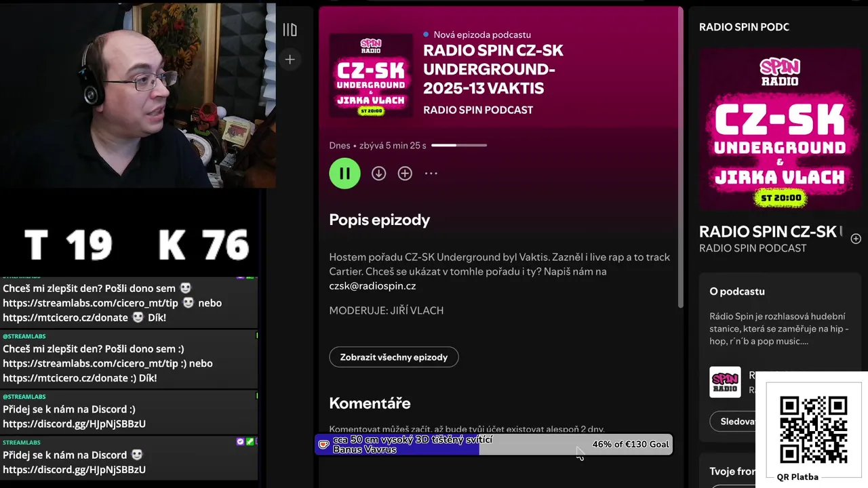
Task: Click the episode cover art thumbnail
Action: [x=371, y=76]
